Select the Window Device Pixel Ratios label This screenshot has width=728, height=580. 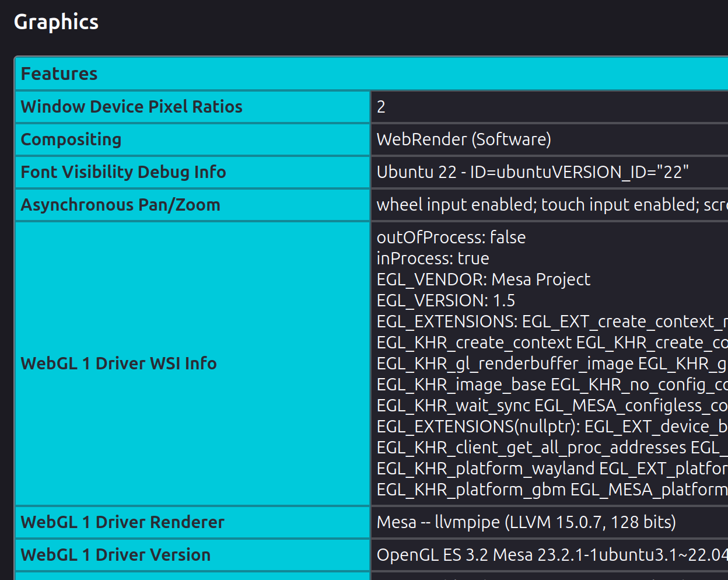pyautogui.click(x=131, y=107)
